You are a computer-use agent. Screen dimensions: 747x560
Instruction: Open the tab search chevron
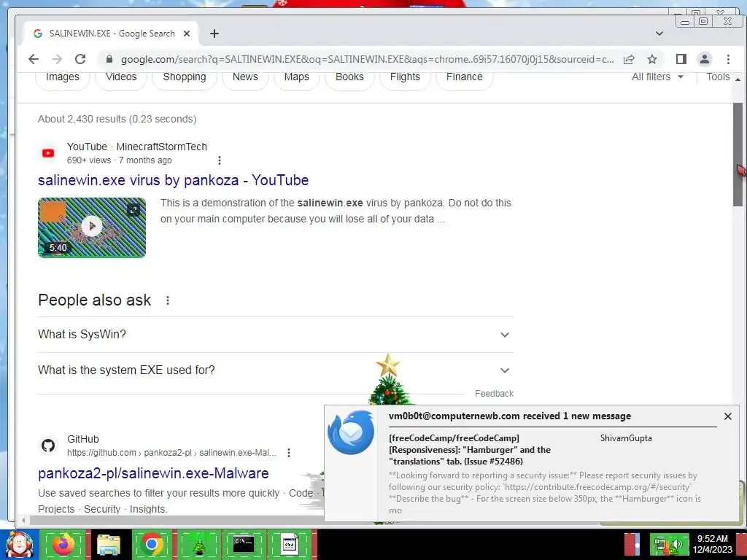click(659, 34)
